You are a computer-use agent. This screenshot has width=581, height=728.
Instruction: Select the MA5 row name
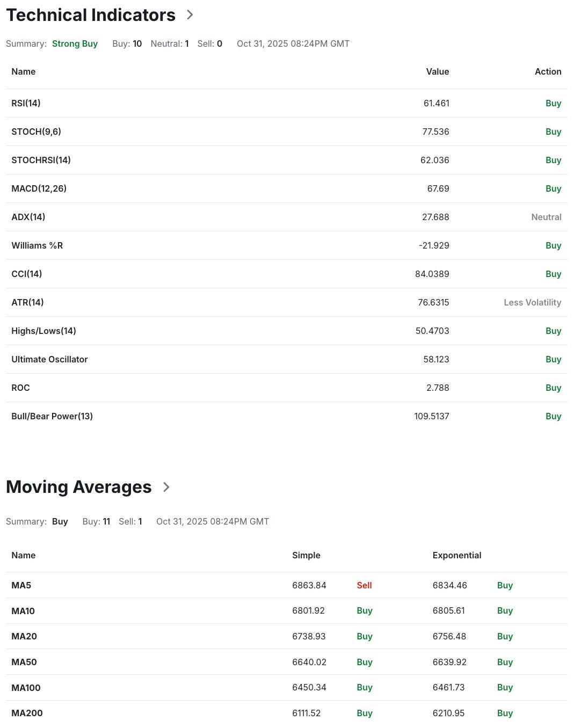(21, 585)
